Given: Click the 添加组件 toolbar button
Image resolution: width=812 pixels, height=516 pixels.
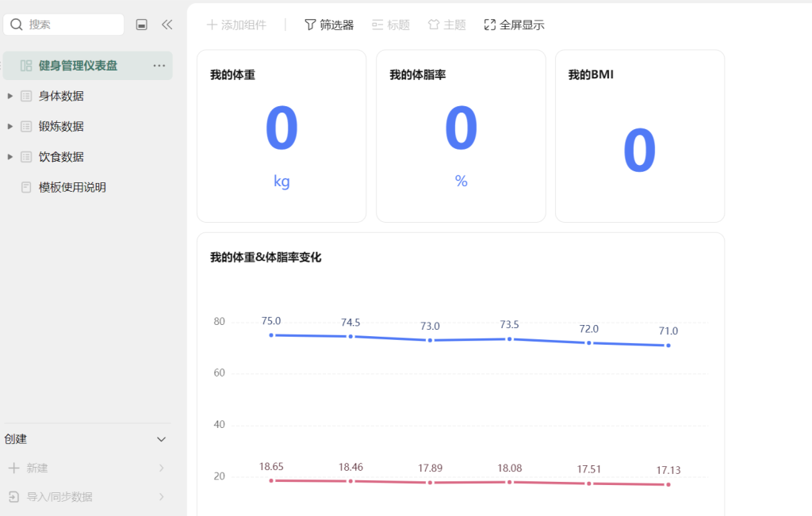Looking at the screenshot, I should pyautogui.click(x=236, y=25).
